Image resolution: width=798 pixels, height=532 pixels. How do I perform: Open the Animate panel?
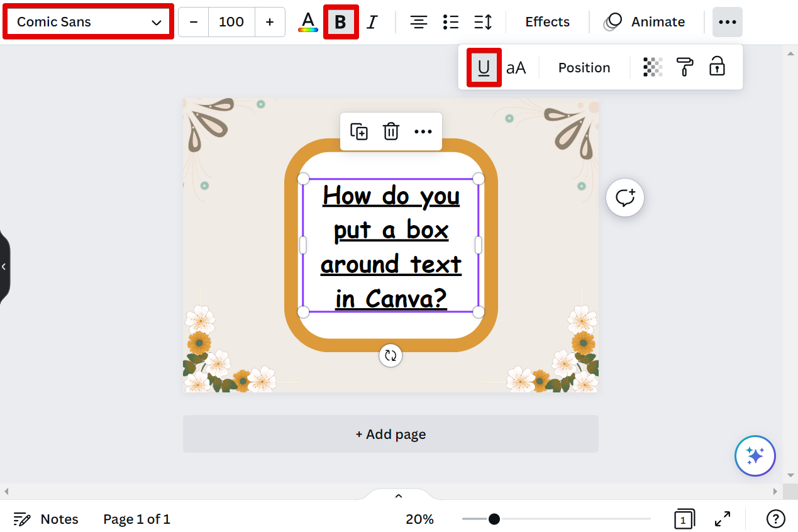[645, 22]
